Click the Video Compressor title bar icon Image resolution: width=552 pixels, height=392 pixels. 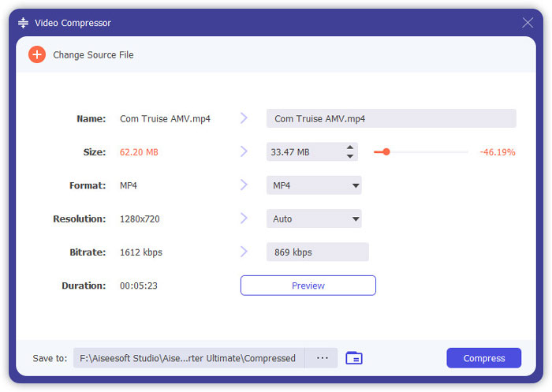pyautogui.click(x=23, y=23)
